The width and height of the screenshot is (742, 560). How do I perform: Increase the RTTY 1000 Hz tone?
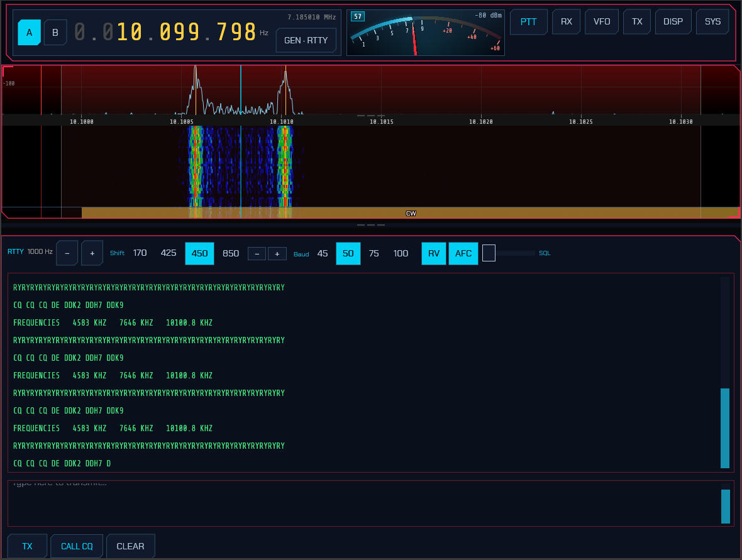tap(92, 253)
